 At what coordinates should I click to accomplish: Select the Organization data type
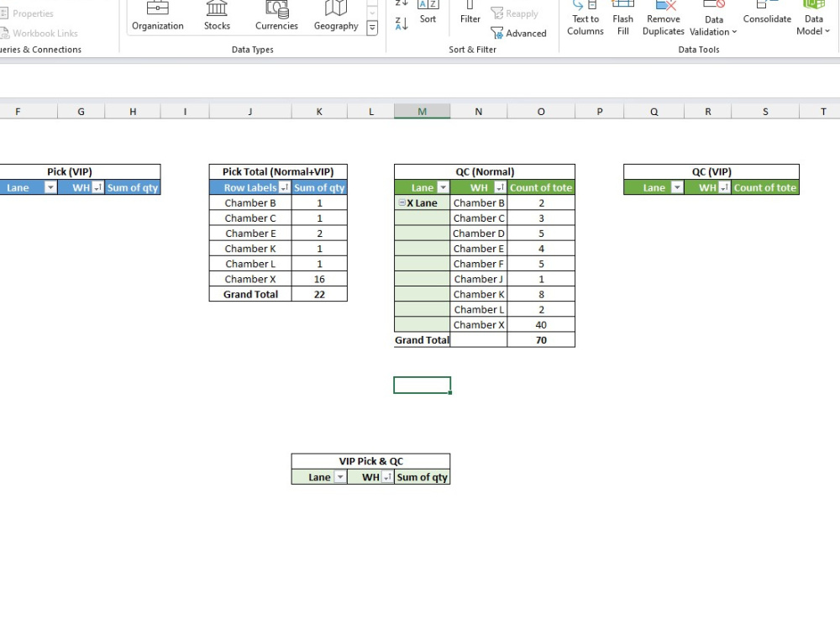coord(157,17)
